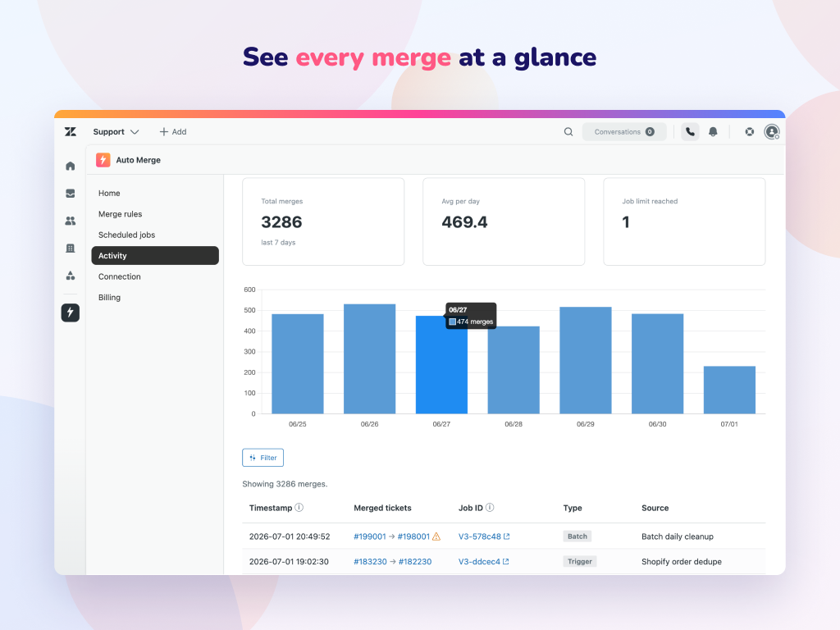Click timestamp 2026-07-01 19:02:30

[x=289, y=561]
